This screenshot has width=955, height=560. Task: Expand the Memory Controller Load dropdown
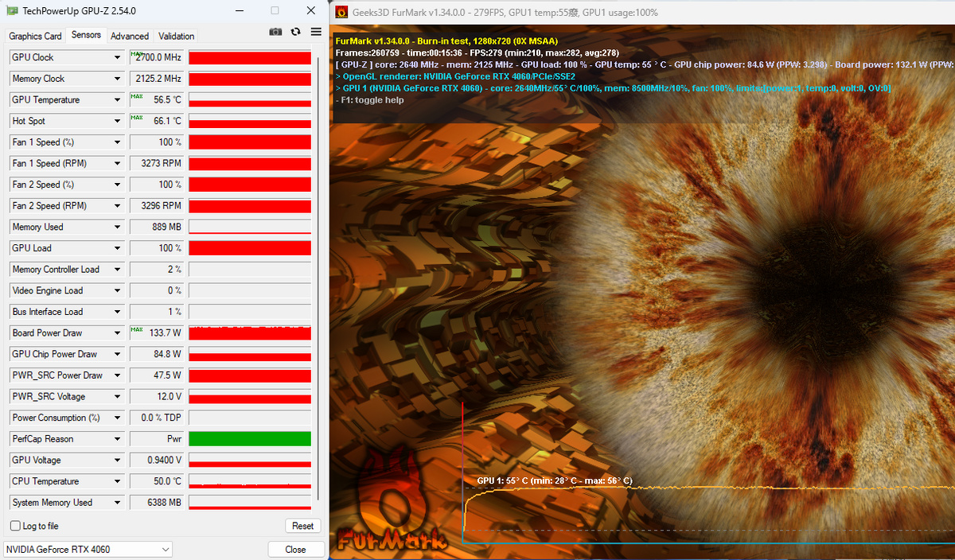pos(118,270)
